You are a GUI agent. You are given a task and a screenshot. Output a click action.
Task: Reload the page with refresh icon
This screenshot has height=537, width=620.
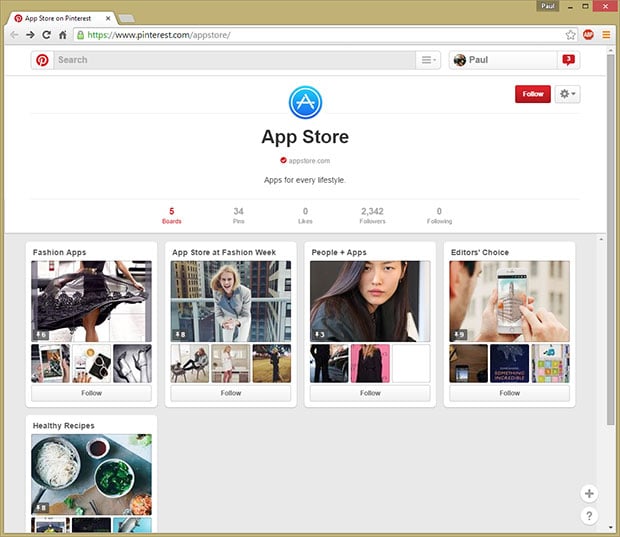pos(46,35)
